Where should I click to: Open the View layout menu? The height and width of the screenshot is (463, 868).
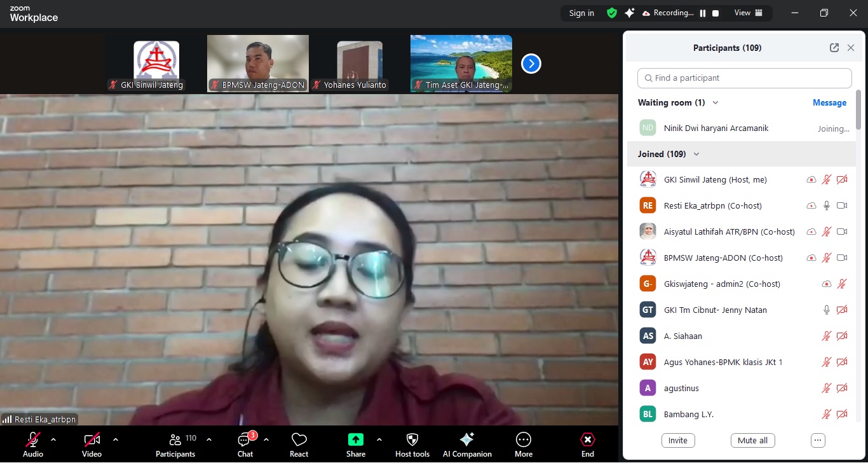tap(749, 13)
